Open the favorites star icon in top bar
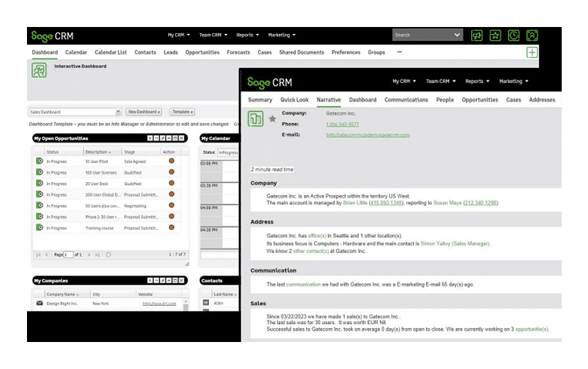Screen dimensions: 588x369 [x=495, y=36]
